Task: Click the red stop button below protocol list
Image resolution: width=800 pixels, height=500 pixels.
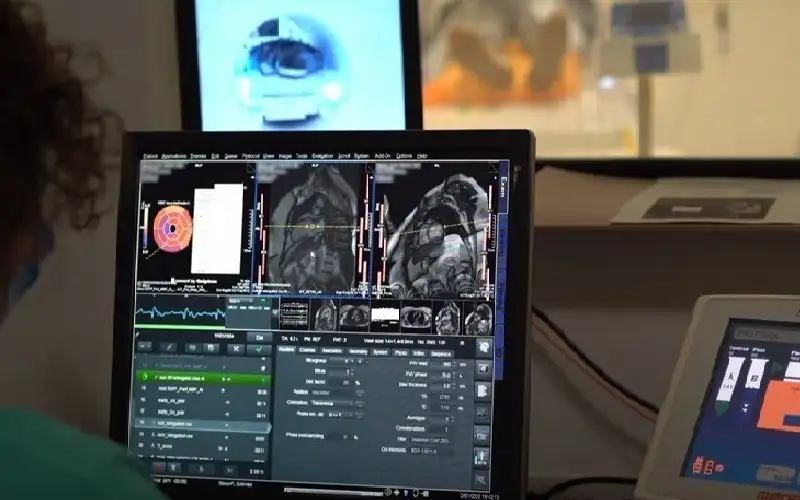Action: pyautogui.click(x=159, y=467)
